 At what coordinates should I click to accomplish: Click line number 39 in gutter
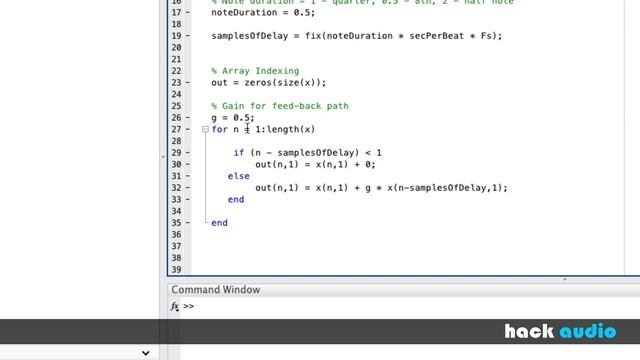click(x=176, y=270)
